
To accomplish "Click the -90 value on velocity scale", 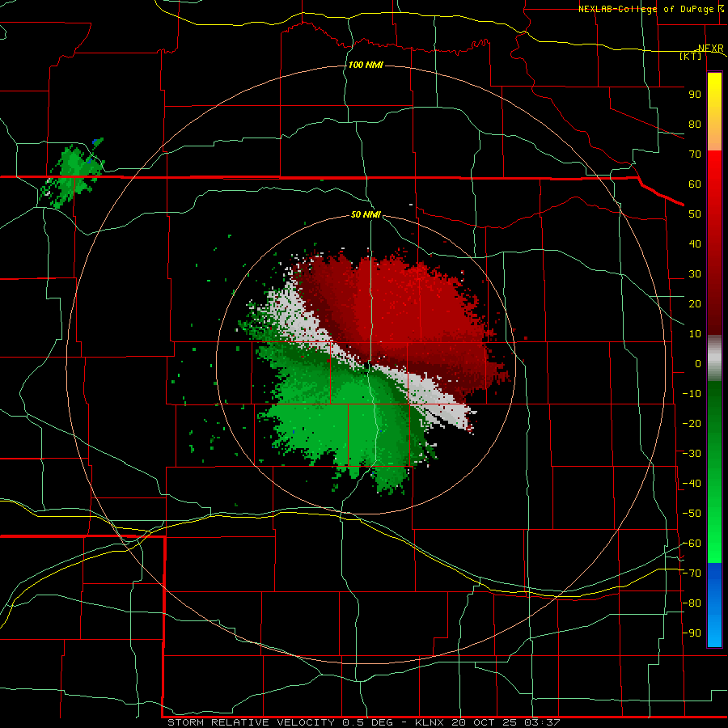I will (692, 633).
